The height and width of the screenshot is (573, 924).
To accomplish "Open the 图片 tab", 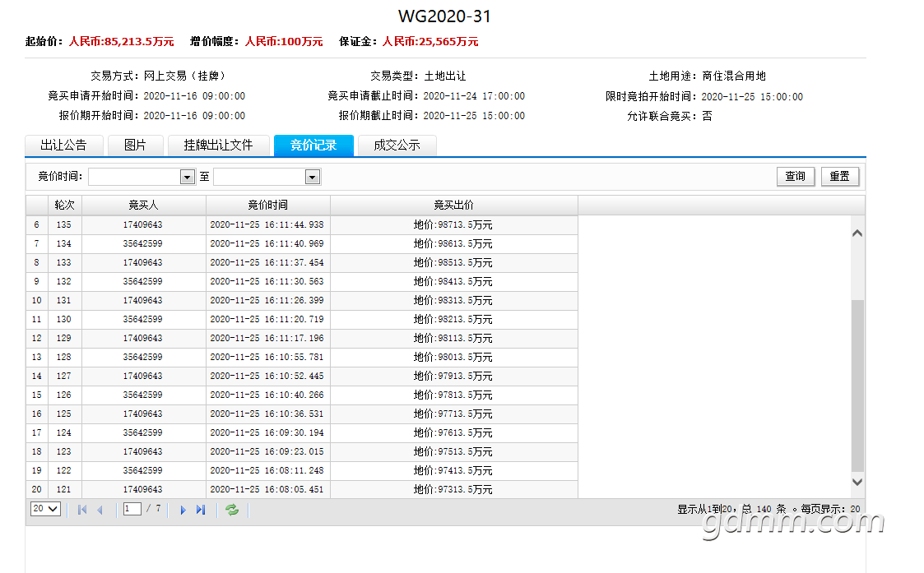I will [x=135, y=146].
